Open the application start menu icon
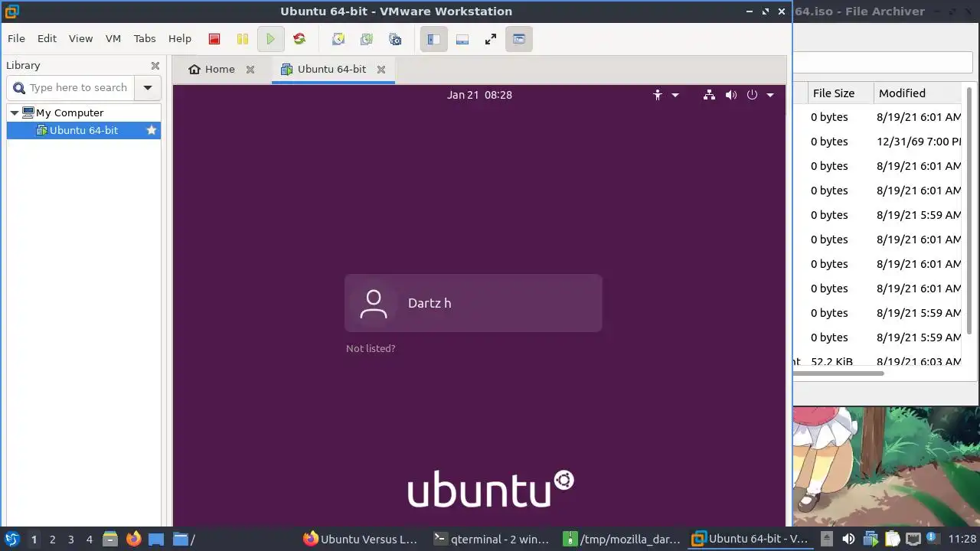This screenshot has width=980, height=551. 11,540
